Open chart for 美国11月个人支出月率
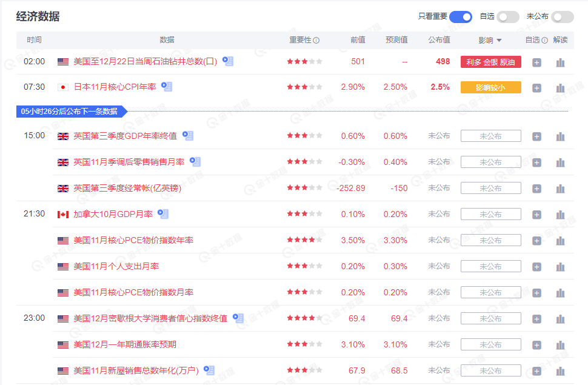Screen dimensions: 588x385 tap(560, 267)
